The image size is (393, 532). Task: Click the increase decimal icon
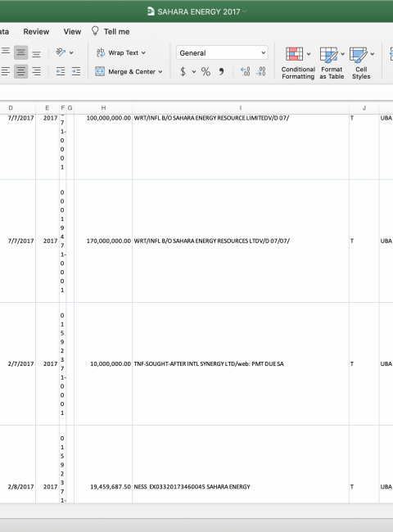tap(245, 71)
